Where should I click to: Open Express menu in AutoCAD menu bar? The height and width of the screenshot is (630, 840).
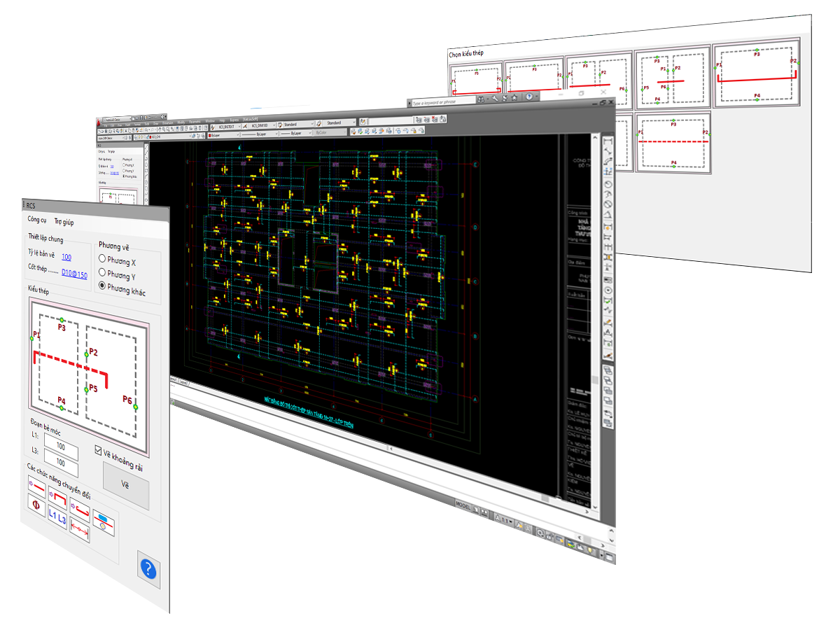point(234,120)
